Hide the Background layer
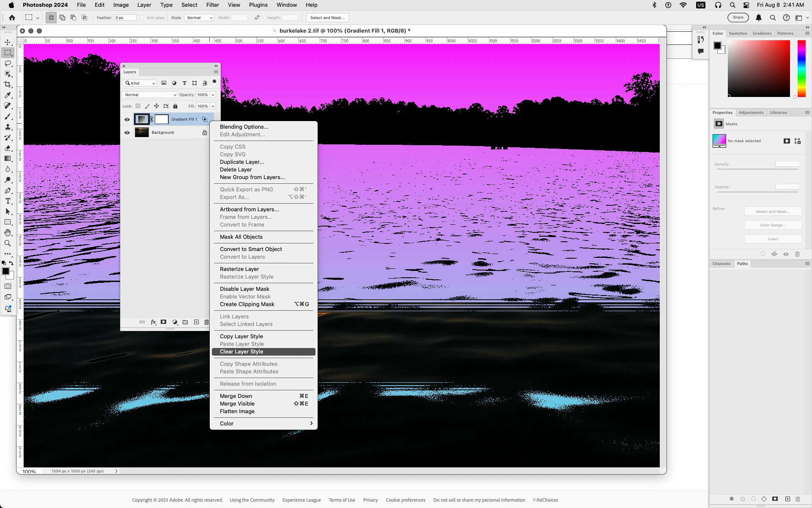This screenshot has width=812, height=508. (127, 133)
